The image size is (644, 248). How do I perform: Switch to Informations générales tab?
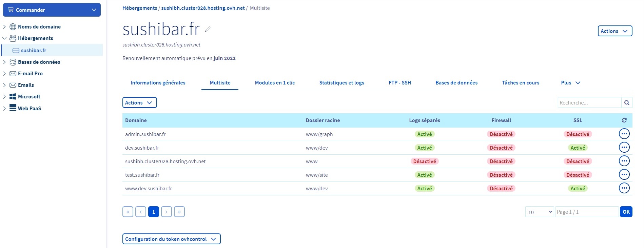coord(158,83)
